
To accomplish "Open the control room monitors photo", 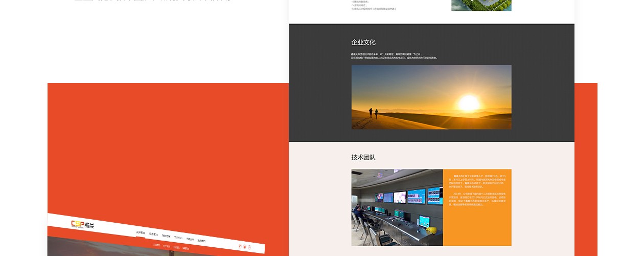I will tap(397, 207).
